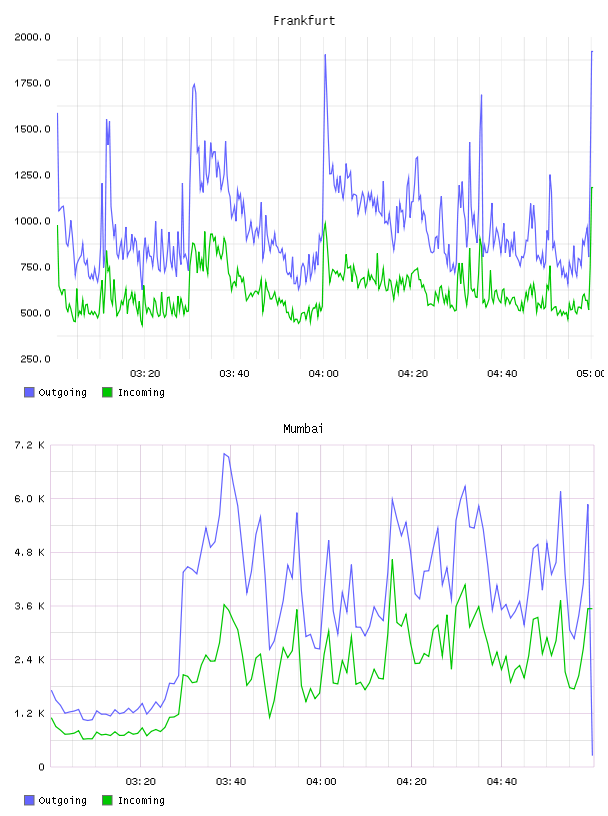Click the 2000.0 y-axis label in the Frankfurt chart
This screenshot has height=816, width=608.
pyautogui.click(x=32, y=37)
